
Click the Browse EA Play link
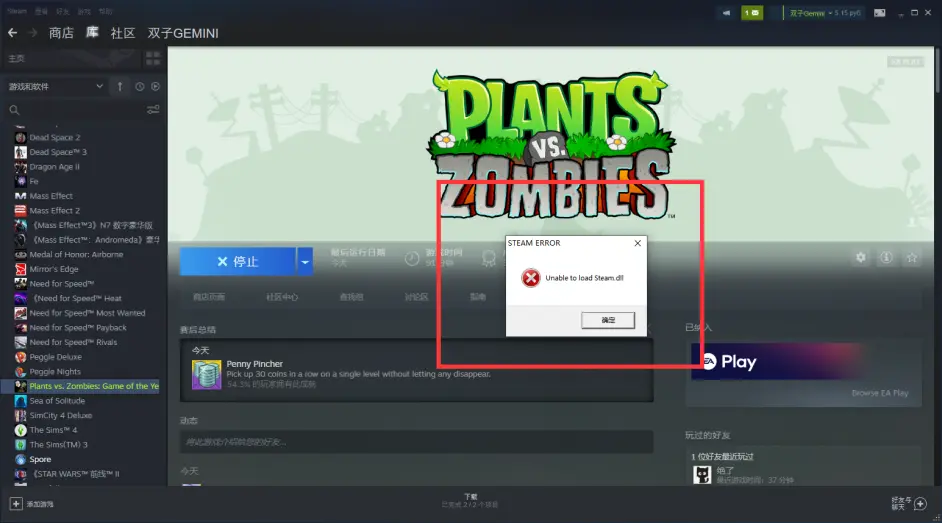click(x=880, y=393)
